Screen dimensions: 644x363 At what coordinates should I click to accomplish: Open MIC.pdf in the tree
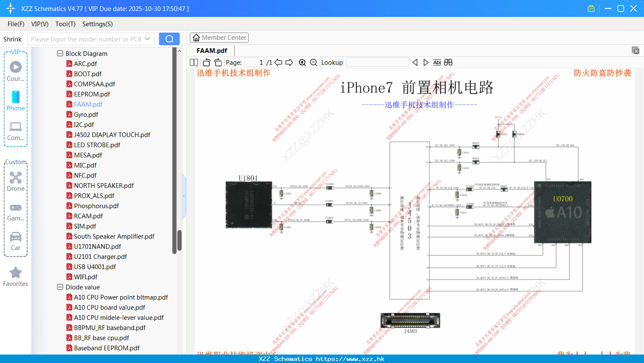pyautogui.click(x=85, y=165)
